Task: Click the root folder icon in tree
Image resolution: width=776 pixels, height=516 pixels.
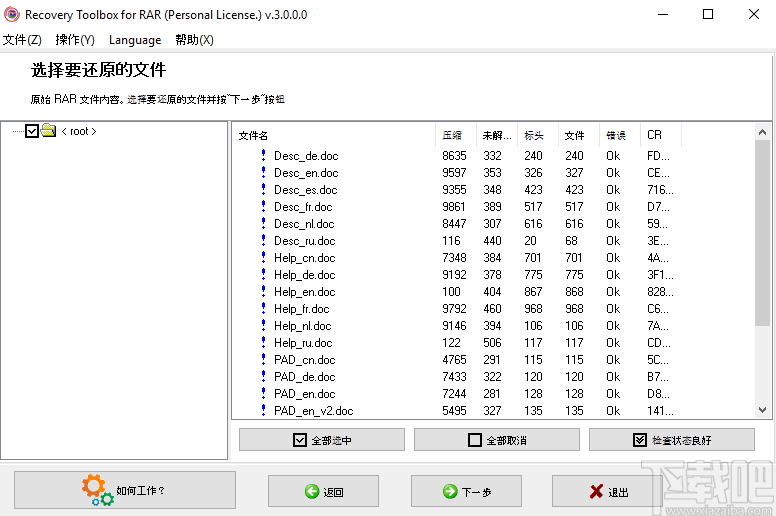Action: pos(48,131)
